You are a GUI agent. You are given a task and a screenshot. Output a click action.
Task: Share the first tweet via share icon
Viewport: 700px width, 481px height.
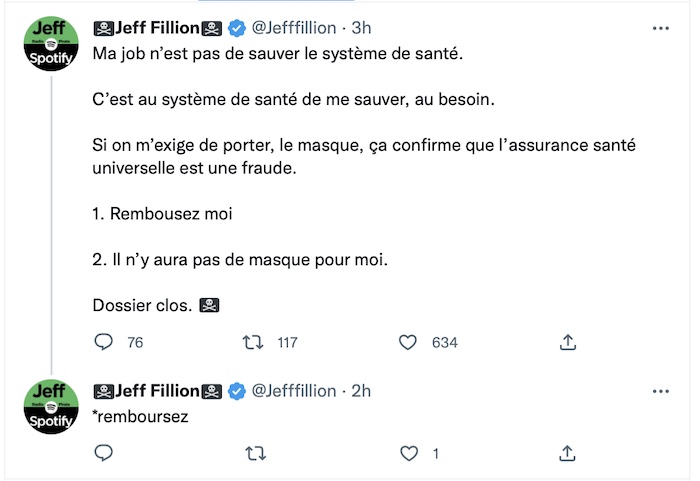pyautogui.click(x=567, y=342)
